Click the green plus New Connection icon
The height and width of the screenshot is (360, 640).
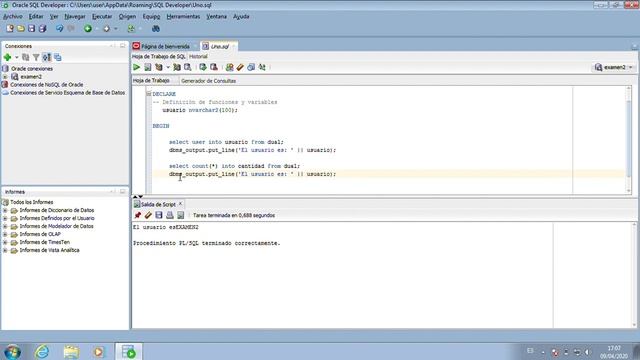(7, 58)
